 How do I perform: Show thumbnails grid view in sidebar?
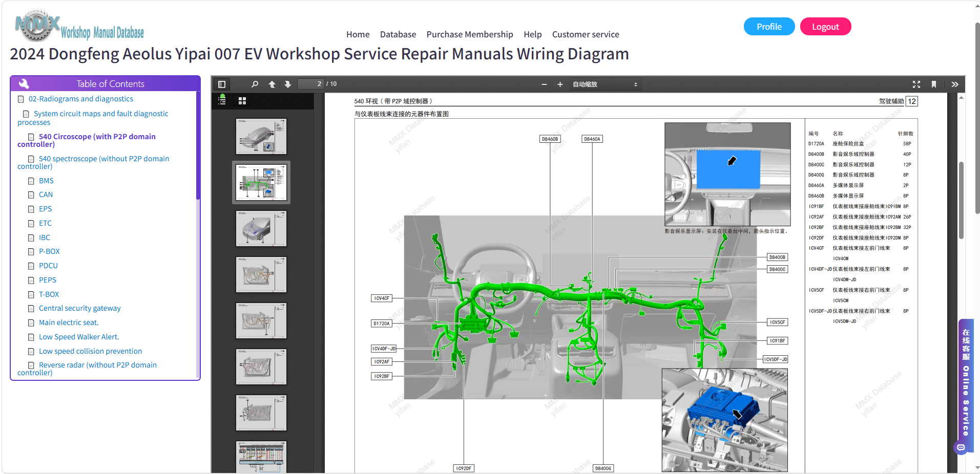pyautogui.click(x=242, y=101)
